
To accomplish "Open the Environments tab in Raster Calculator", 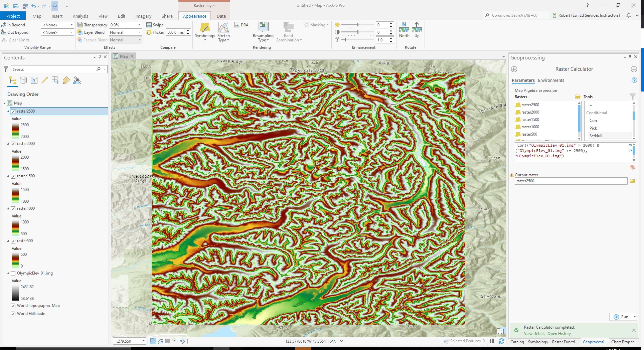I will 550,80.
